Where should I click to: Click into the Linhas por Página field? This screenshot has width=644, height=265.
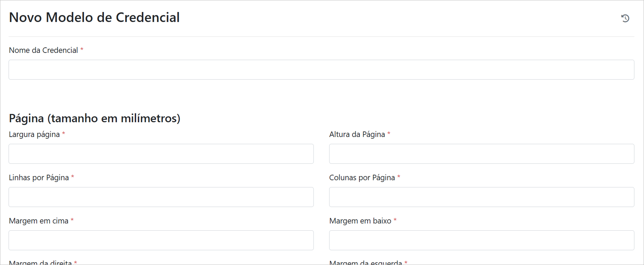[x=161, y=197]
